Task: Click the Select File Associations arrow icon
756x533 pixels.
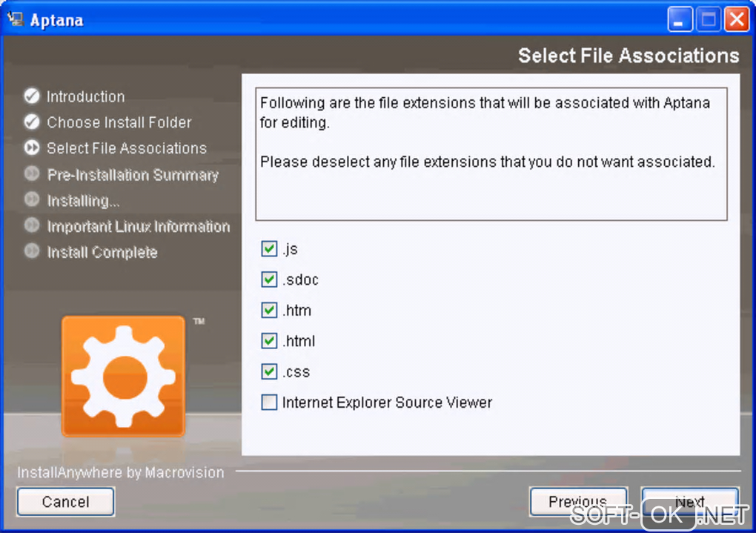Action: coord(32,148)
